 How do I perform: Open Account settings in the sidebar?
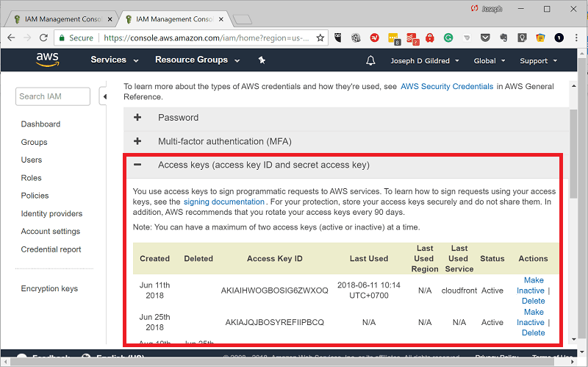(x=51, y=231)
